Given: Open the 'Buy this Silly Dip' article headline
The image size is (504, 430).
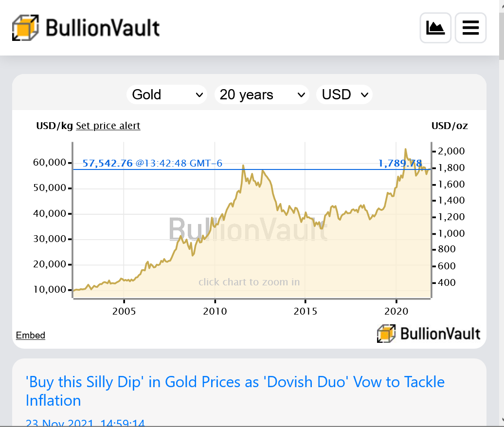Looking at the screenshot, I should click(235, 391).
